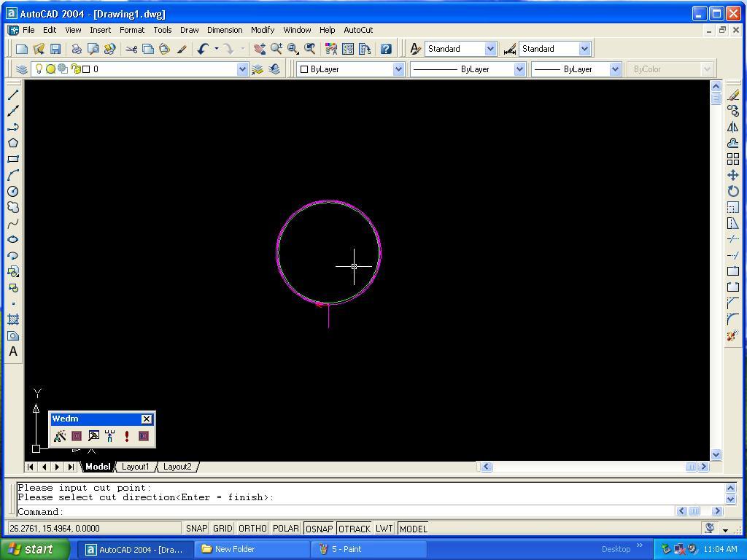
Task: Click the layer color swatch for layer 0
Action: click(x=86, y=69)
